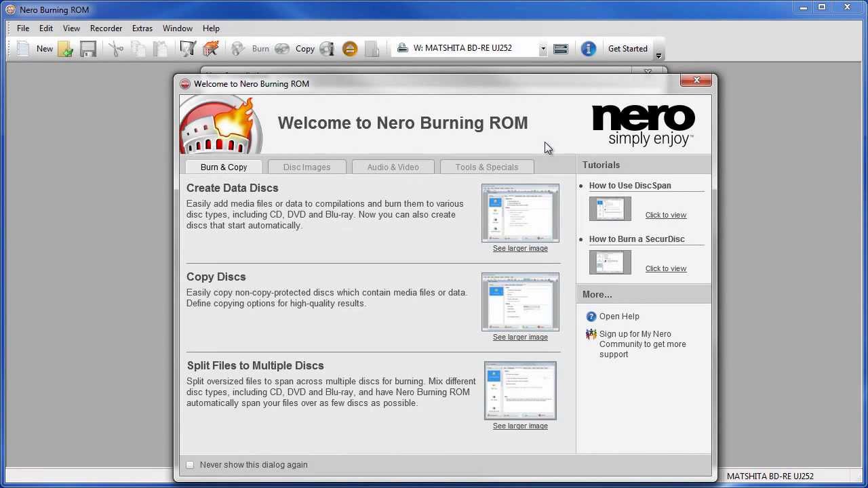Enable Never show this dialog again
The width and height of the screenshot is (868, 488).
coord(190,465)
